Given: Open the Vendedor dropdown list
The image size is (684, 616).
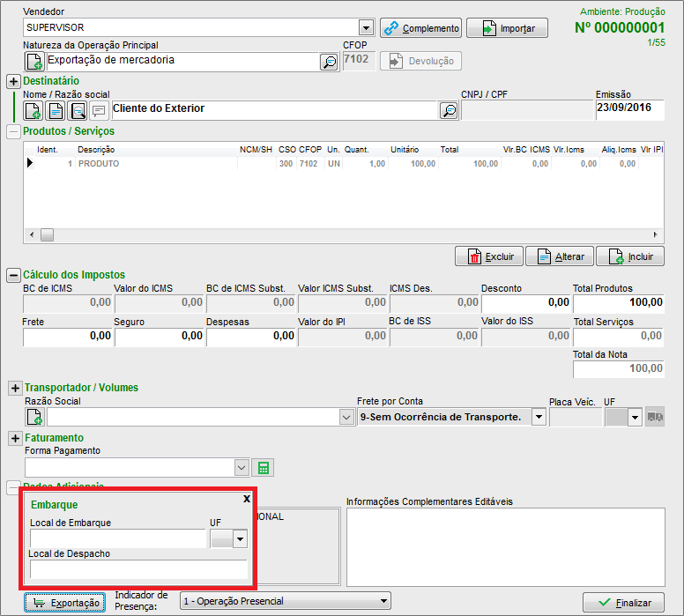Looking at the screenshot, I should 366,28.
